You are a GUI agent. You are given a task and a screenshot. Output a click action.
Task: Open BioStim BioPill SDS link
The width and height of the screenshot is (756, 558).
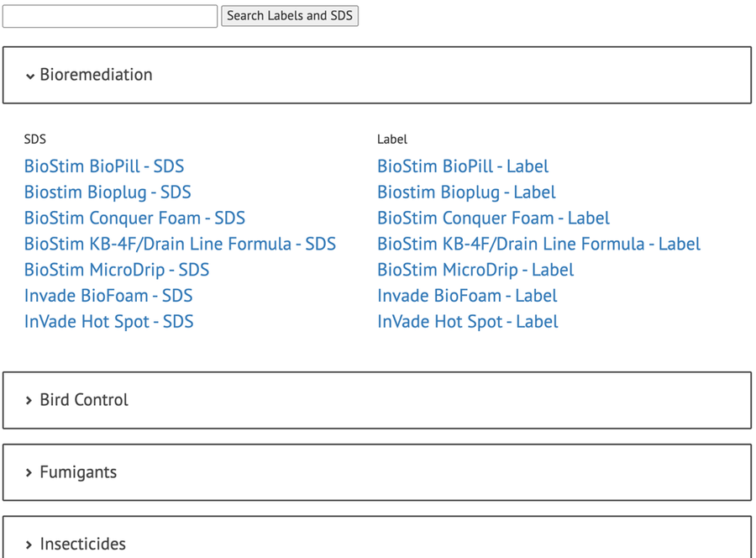(104, 166)
